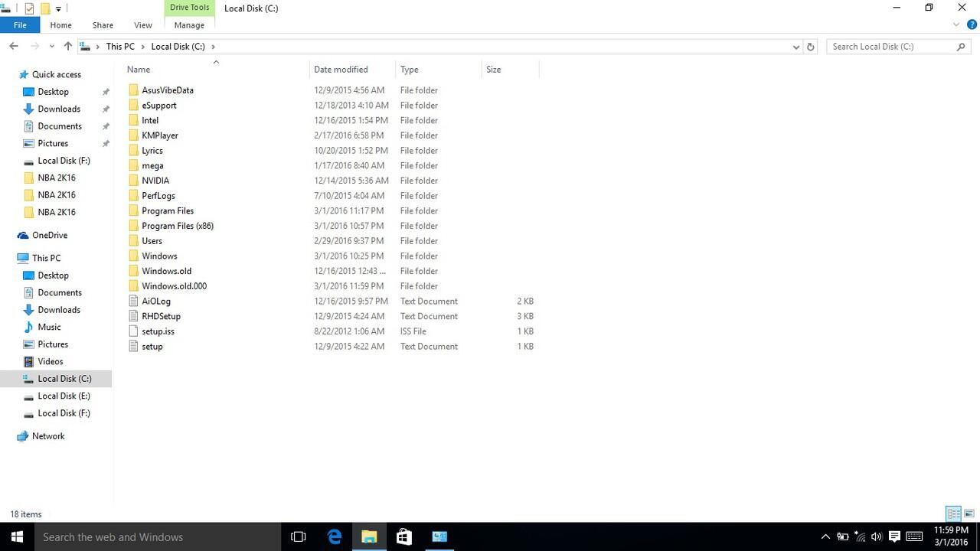Click This PC in the address bar

point(120,47)
